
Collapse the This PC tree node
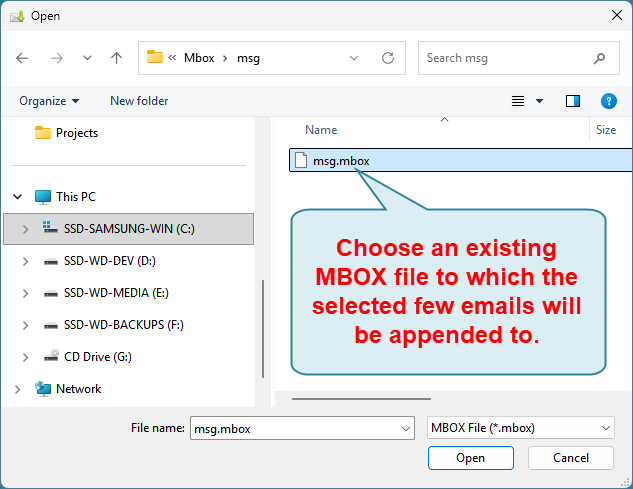[17, 197]
